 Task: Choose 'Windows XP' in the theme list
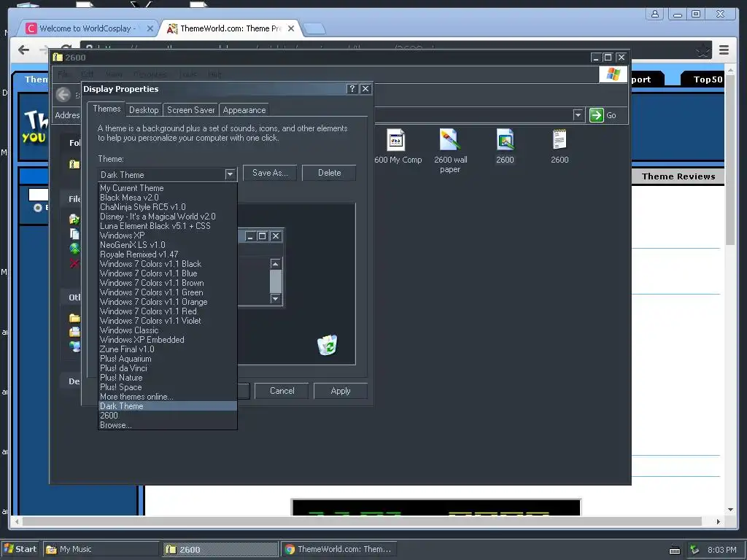168,236
